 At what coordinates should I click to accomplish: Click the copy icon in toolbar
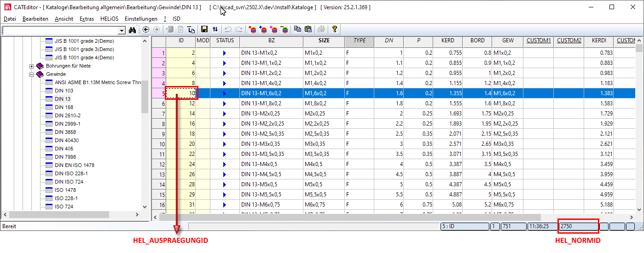coord(297,30)
